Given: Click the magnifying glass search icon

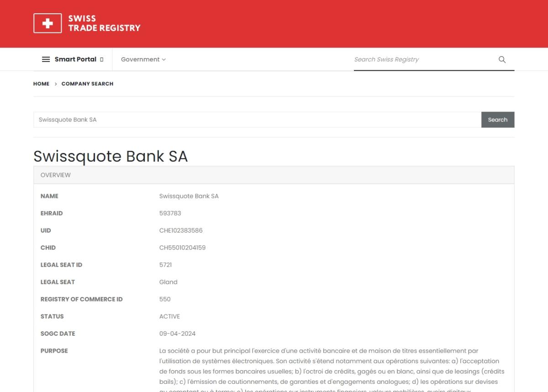Looking at the screenshot, I should point(502,59).
